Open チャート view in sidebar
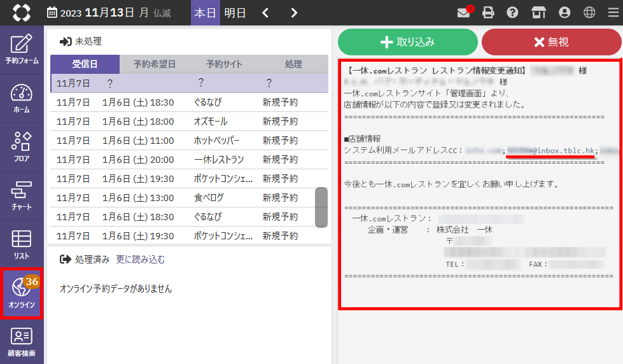623x364 pixels. (x=22, y=196)
